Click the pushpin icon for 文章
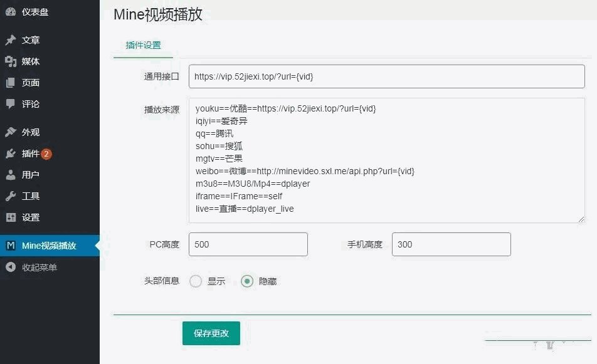 [11, 40]
